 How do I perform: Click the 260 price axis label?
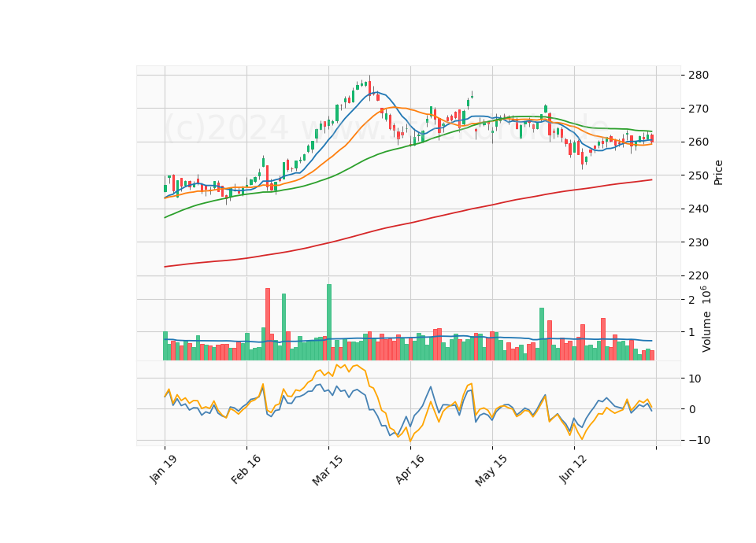(699, 142)
